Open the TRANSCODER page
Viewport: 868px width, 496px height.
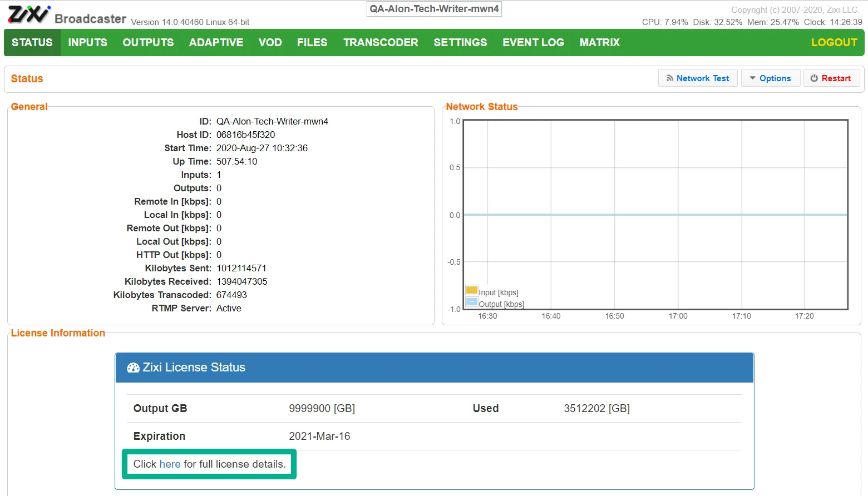tap(381, 42)
